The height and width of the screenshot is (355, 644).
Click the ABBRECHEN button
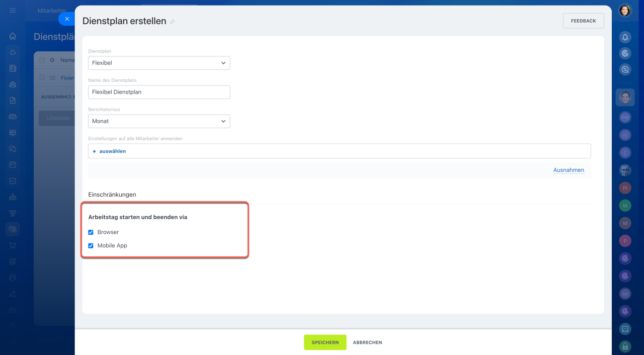point(367,342)
